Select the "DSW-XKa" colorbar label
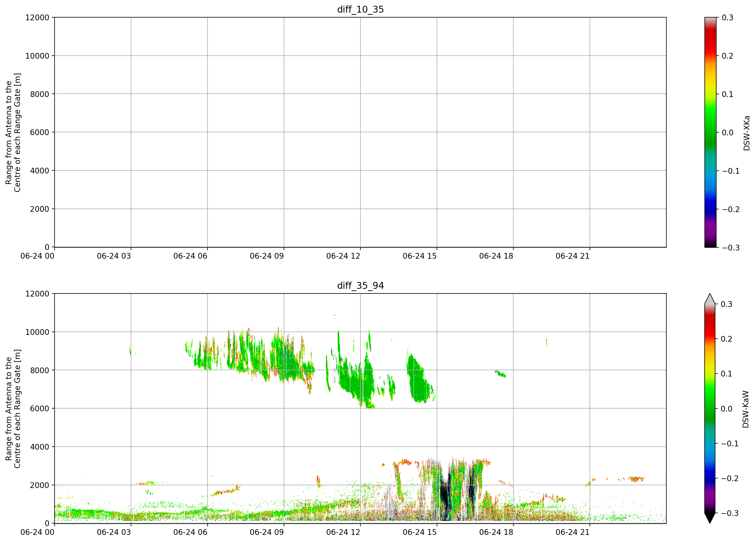This screenshot has width=756, height=542. pos(746,133)
